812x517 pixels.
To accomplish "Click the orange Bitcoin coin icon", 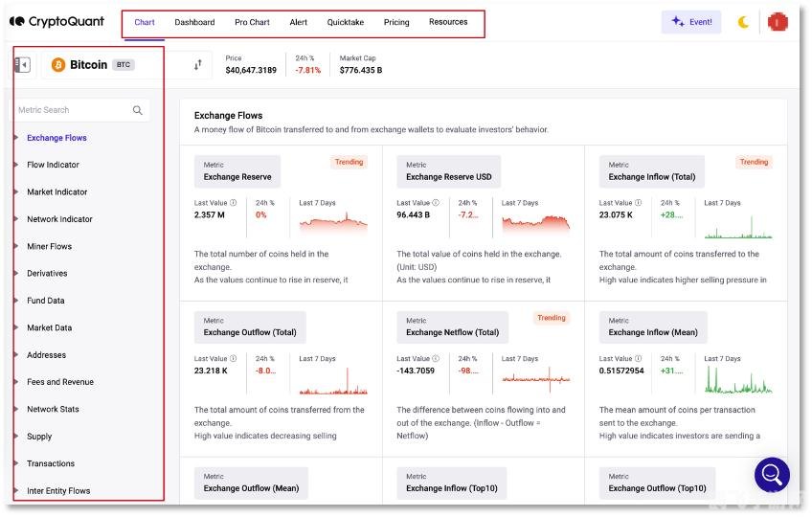I will (x=57, y=64).
